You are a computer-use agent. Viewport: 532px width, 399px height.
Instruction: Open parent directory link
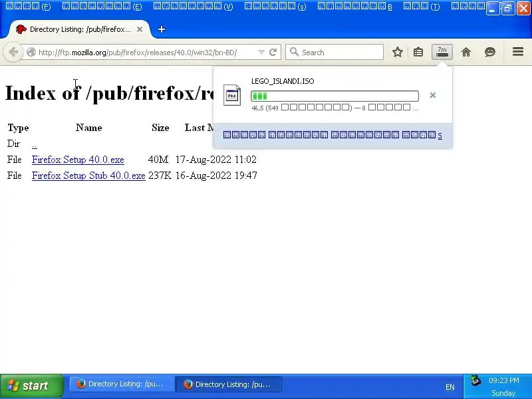[35, 144]
